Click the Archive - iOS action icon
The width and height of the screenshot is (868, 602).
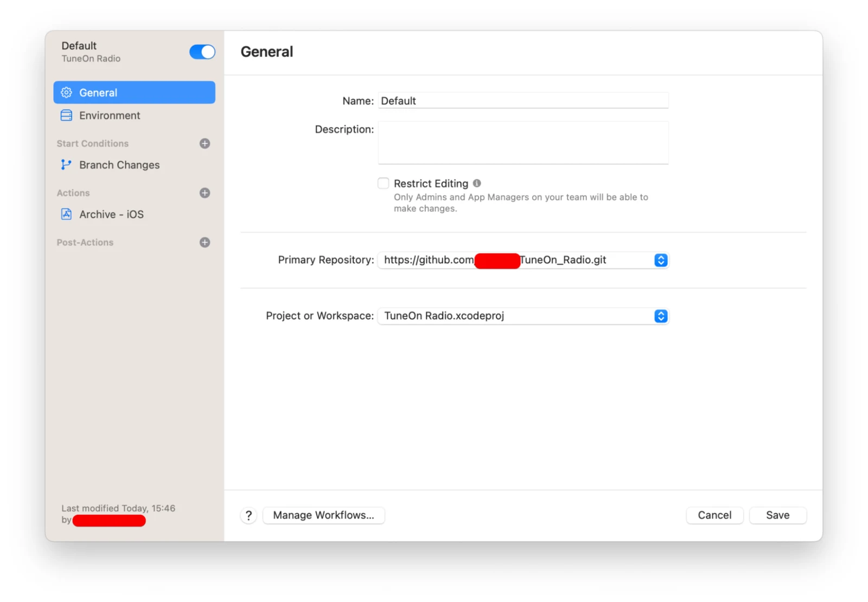coord(66,214)
